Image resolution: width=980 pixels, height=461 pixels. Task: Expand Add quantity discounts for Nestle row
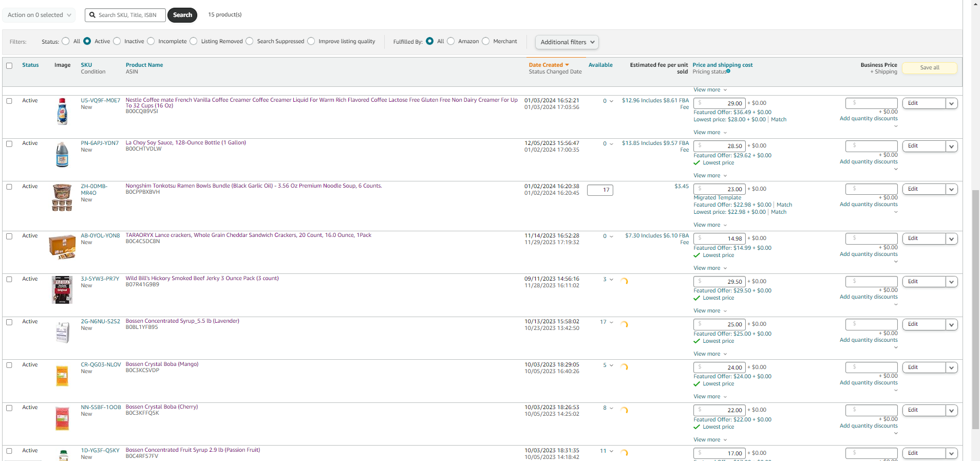pyautogui.click(x=869, y=119)
